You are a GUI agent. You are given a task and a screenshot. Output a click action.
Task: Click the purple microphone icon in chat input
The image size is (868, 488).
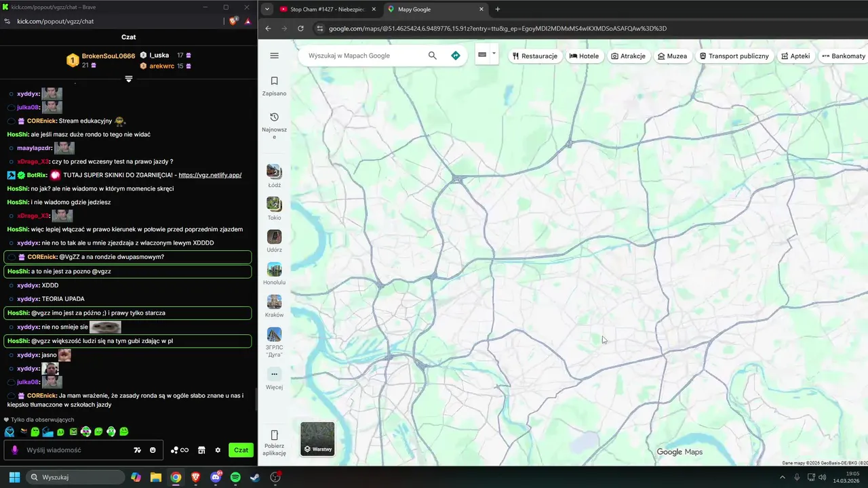(14, 450)
